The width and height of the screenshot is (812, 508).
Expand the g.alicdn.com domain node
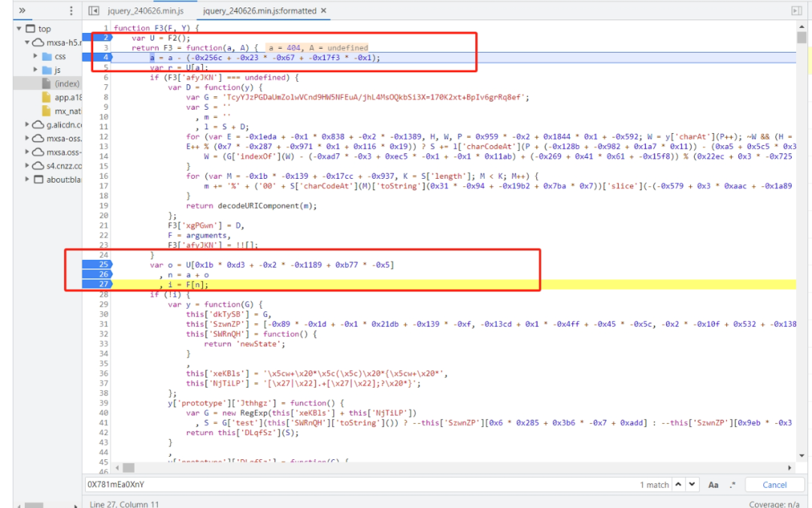click(27, 124)
